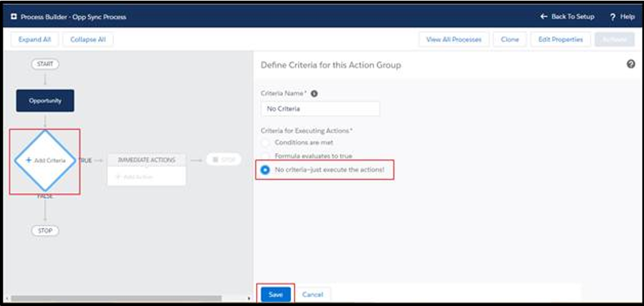
Task: Collapse All process nodes
Action: click(x=89, y=39)
